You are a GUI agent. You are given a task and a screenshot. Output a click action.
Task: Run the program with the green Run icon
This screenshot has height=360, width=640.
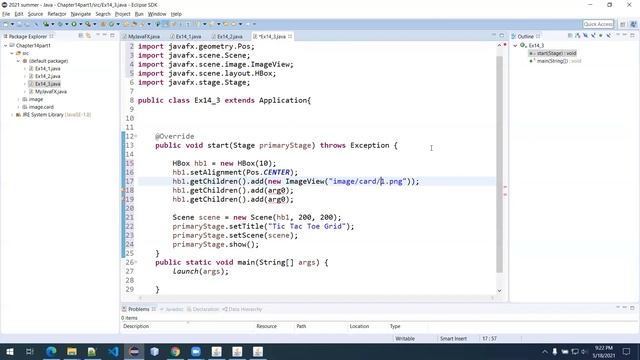pyautogui.click(x=74, y=24)
